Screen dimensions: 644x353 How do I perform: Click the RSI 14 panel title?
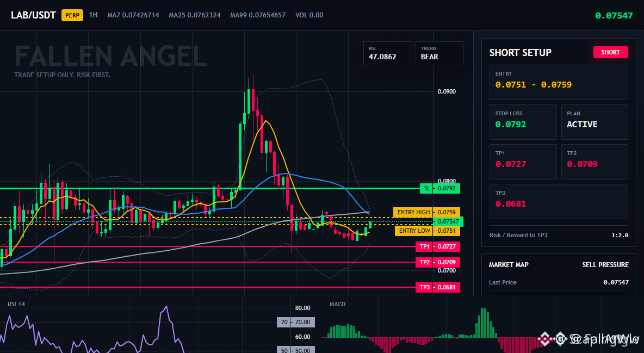tap(16, 304)
